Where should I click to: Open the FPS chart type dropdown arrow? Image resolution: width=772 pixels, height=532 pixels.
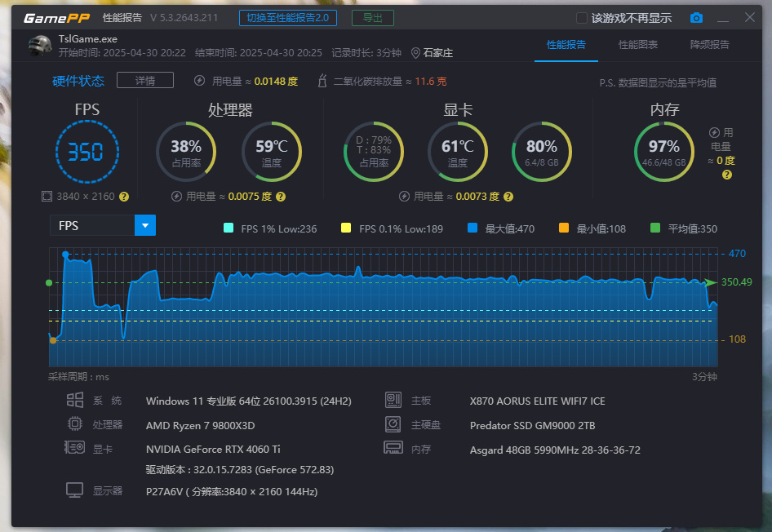click(145, 225)
